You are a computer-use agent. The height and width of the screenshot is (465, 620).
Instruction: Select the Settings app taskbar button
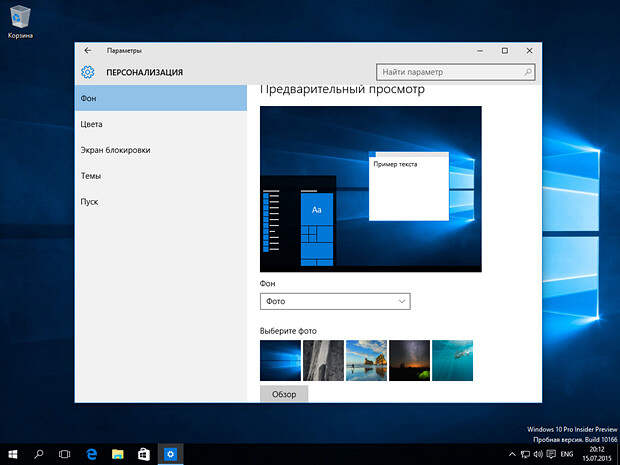pyautogui.click(x=170, y=454)
